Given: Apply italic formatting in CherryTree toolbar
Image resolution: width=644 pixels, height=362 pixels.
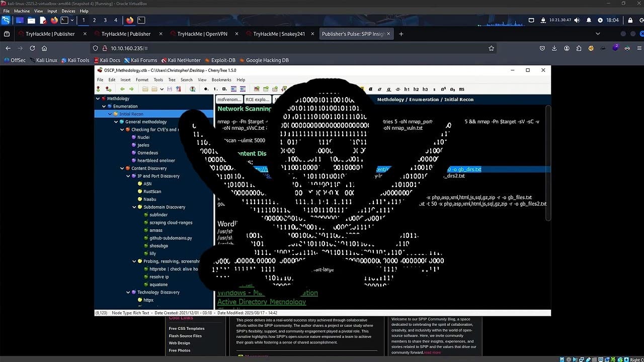Looking at the screenshot, I should pos(379,89).
